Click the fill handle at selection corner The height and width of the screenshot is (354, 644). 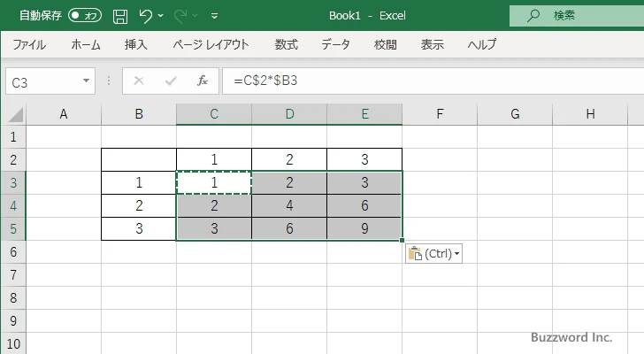pyautogui.click(x=402, y=240)
